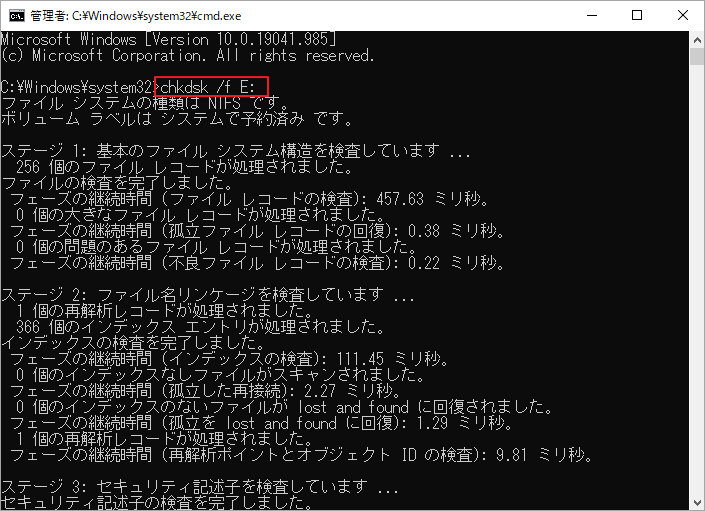Click the '366 個のインデックス エントリ' line
Image resolution: width=705 pixels, height=511 pixels.
[201, 328]
